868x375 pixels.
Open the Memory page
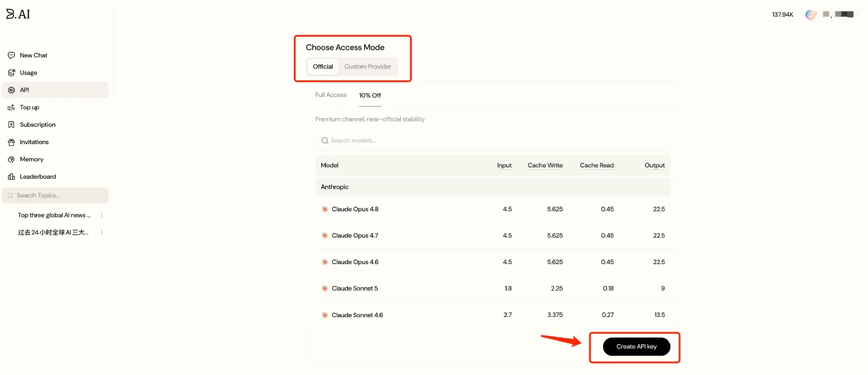point(55,159)
